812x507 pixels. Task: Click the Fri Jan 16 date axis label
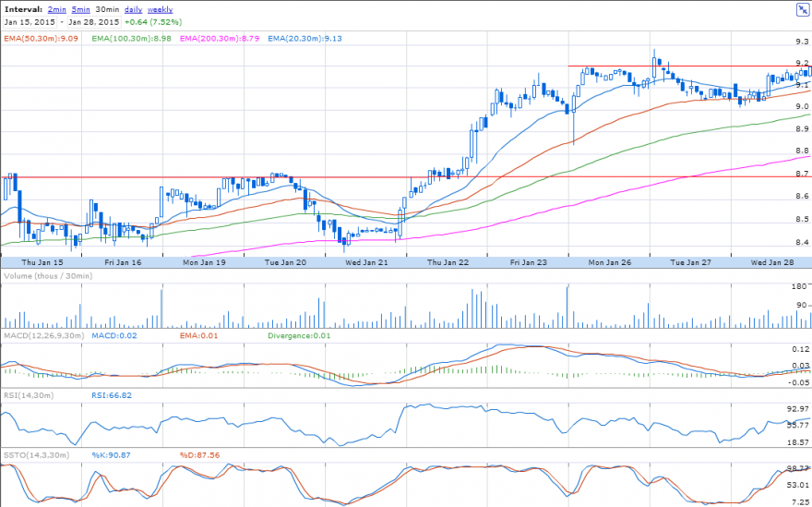tap(123, 262)
